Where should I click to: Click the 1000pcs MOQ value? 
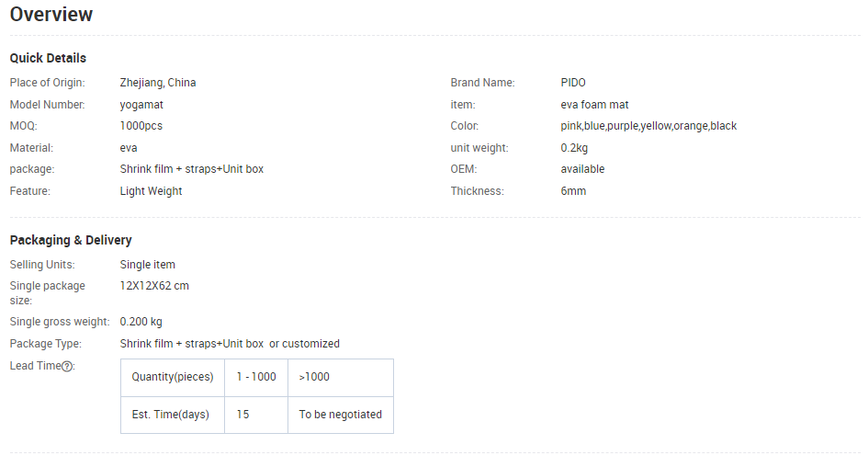click(x=141, y=126)
